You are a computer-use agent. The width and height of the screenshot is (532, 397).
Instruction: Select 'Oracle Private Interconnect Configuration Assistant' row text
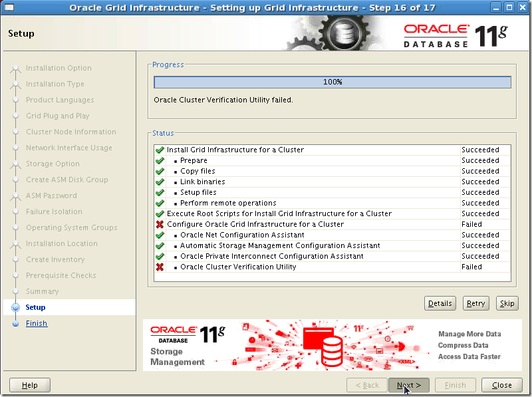272,256
